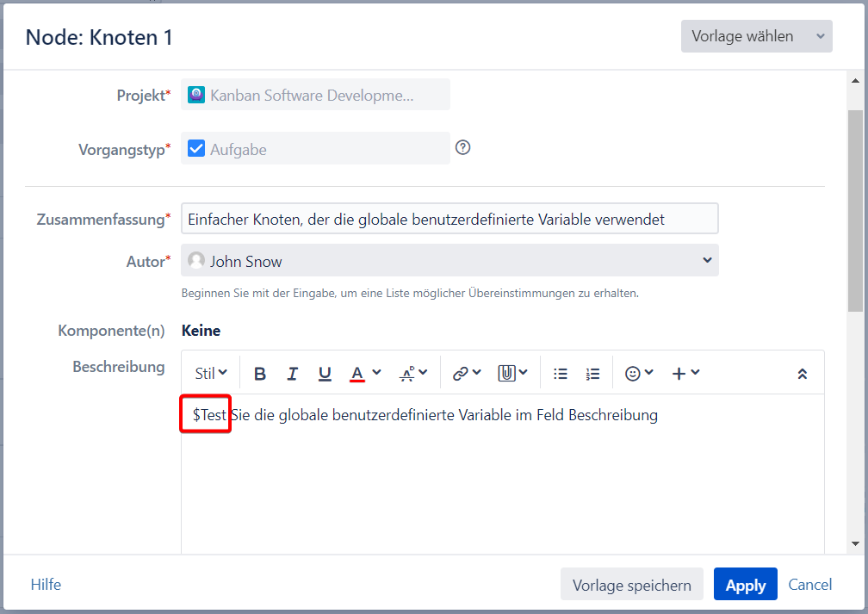Click the Cancel link
The width and height of the screenshot is (868, 614).
coord(810,585)
